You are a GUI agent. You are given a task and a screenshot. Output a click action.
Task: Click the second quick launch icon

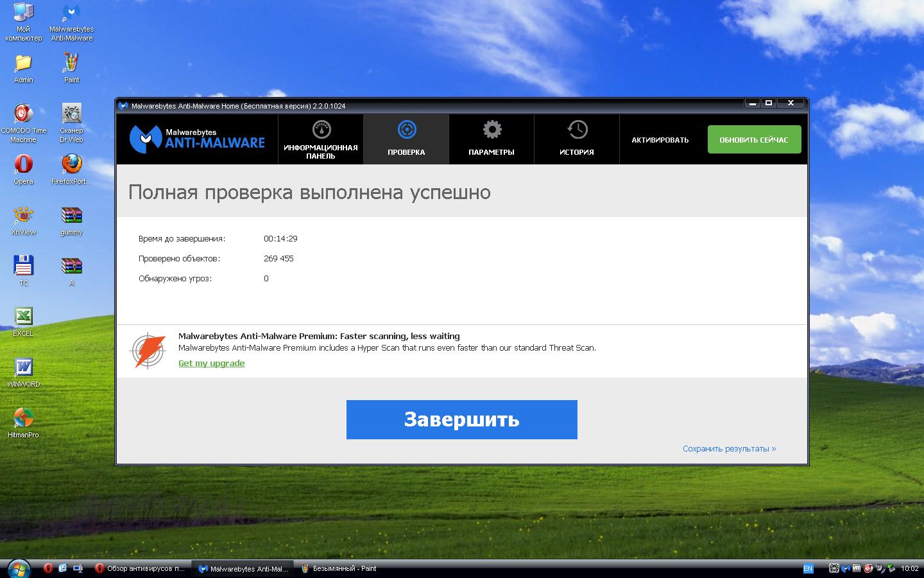click(63, 568)
